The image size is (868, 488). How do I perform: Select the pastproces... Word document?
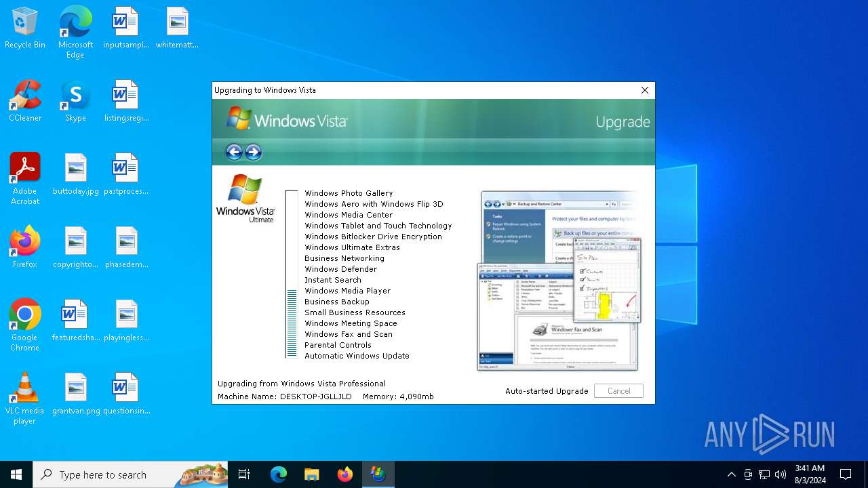126,174
